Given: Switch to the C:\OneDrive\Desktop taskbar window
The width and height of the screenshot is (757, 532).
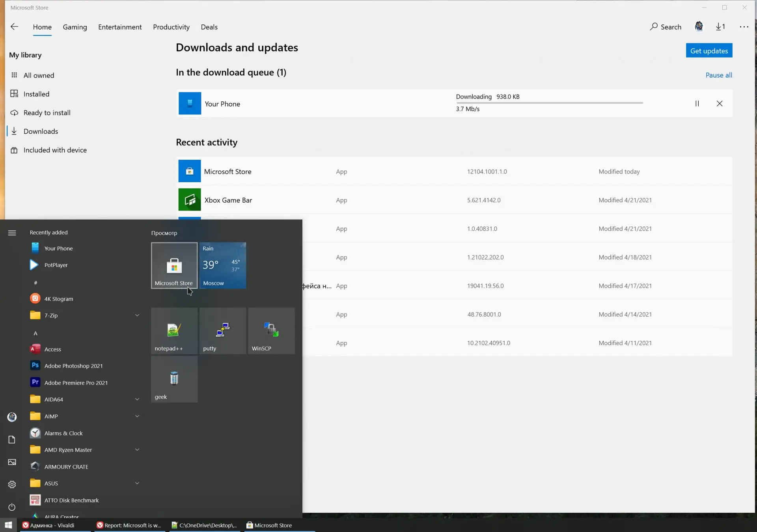Looking at the screenshot, I should 205,525.
